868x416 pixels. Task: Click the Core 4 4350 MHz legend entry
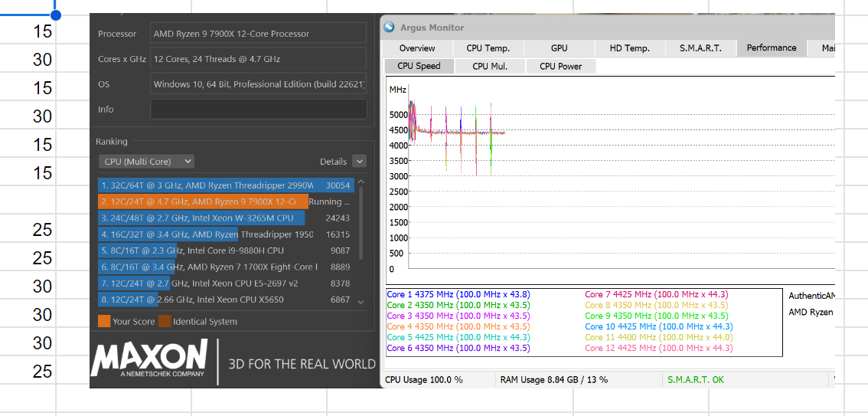[x=458, y=327]
